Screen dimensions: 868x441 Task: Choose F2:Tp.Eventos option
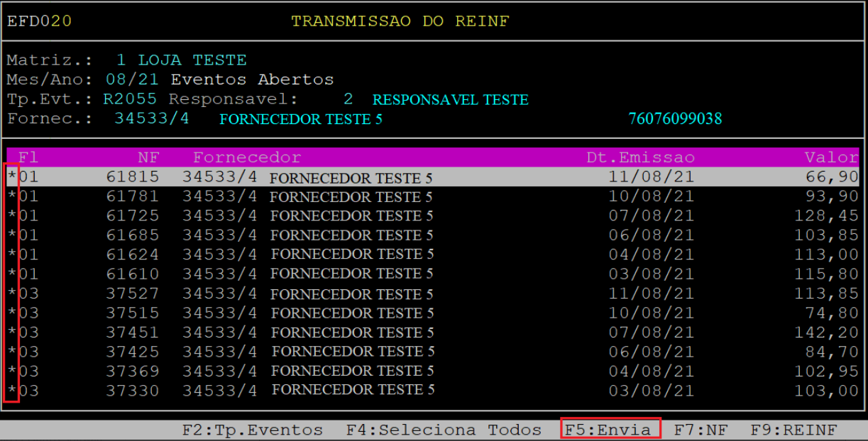click(253, 430)
